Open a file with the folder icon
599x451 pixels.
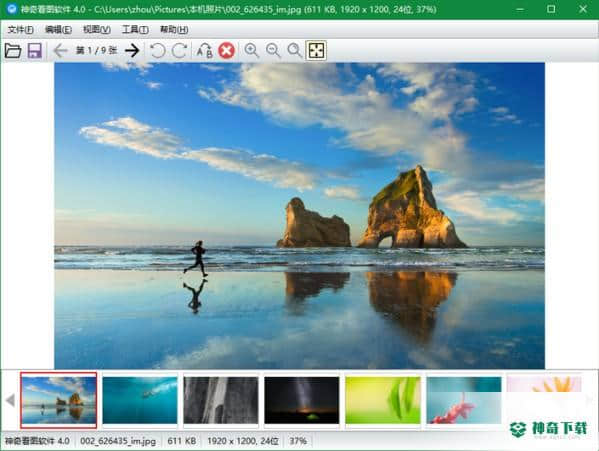[x=13, y=50]
